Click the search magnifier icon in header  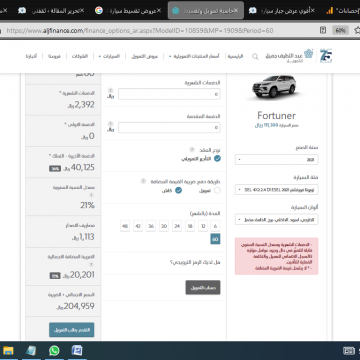[255, 57]
